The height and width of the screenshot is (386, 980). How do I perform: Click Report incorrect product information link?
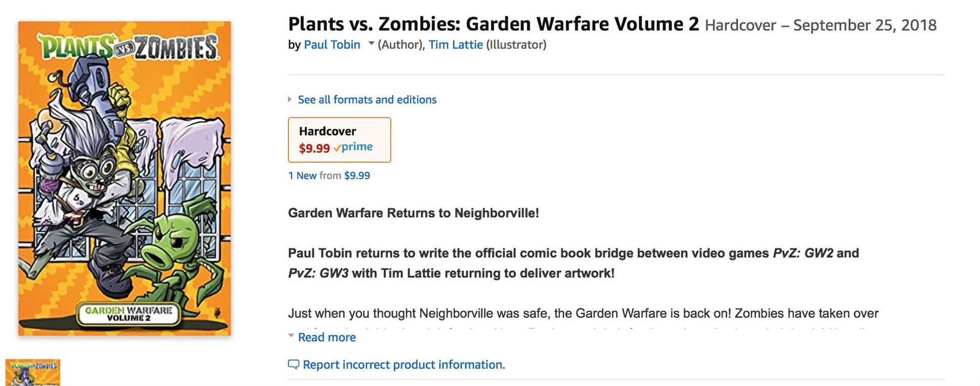click(x=404, y=365)
